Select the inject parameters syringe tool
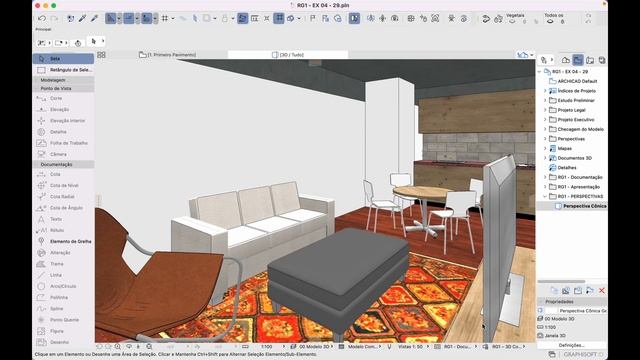 (94, 18)
